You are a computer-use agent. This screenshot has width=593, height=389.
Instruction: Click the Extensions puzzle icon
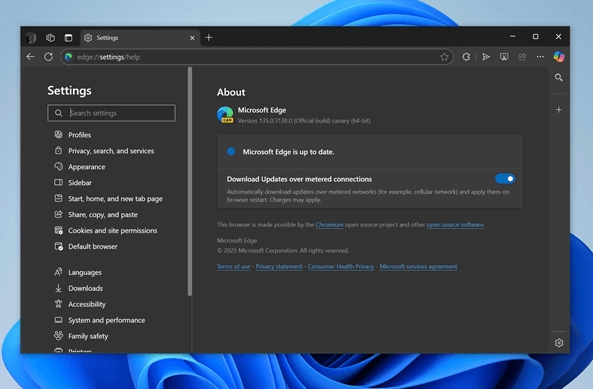[x=466, y=57]
